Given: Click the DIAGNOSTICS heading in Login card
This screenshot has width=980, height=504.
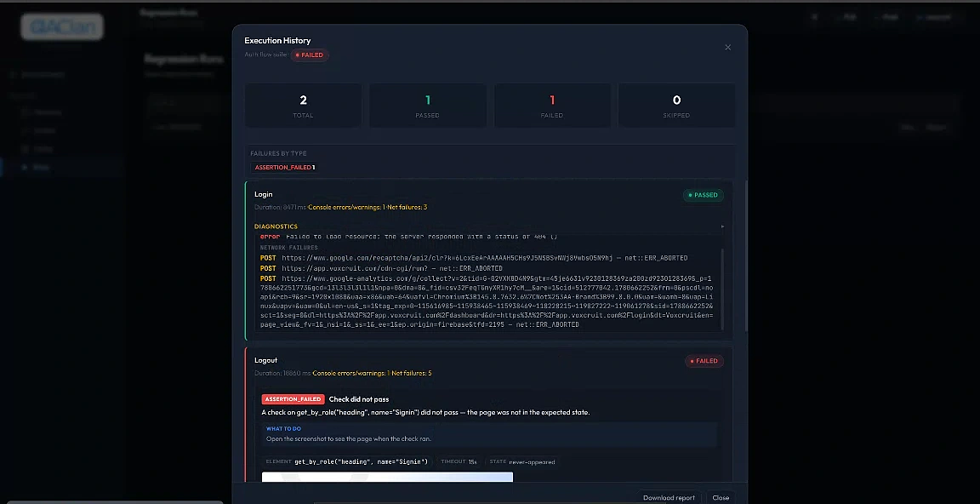Looking at the screenshot, I should pos(276,226).
